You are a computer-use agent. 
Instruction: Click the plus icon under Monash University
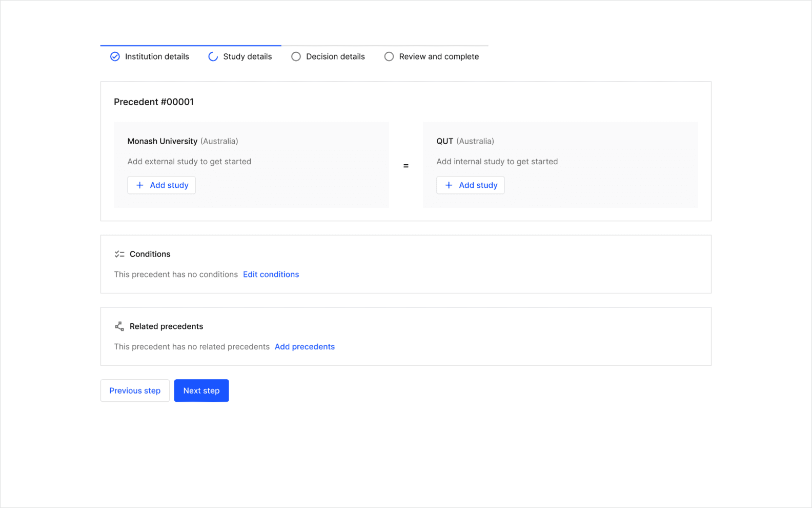tap(139, 185)
